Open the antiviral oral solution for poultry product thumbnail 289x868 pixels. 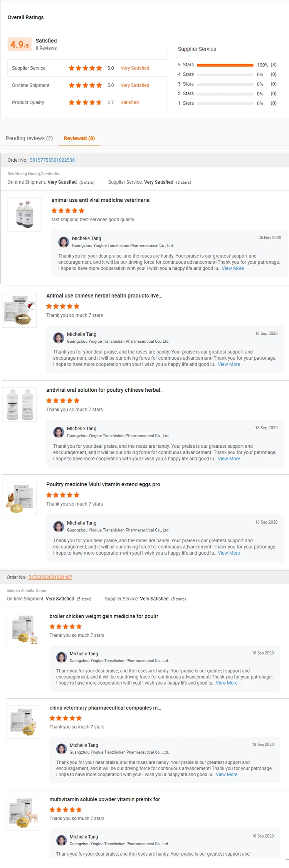point(19,404)
